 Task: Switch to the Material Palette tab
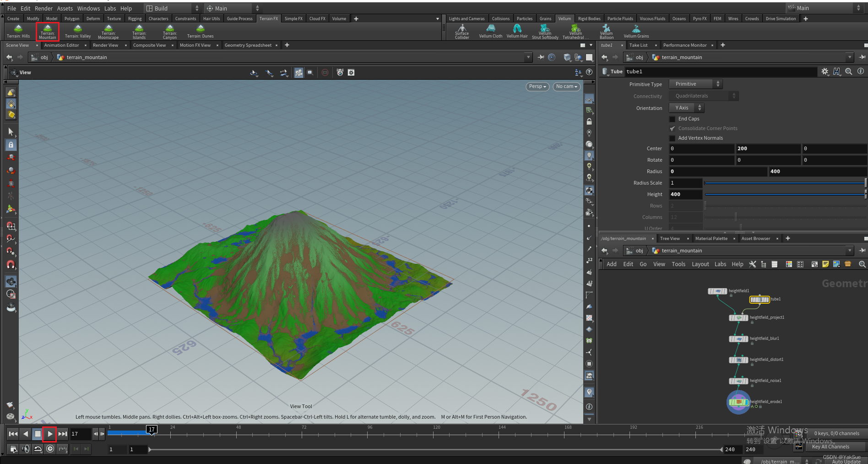coord(711,239)
